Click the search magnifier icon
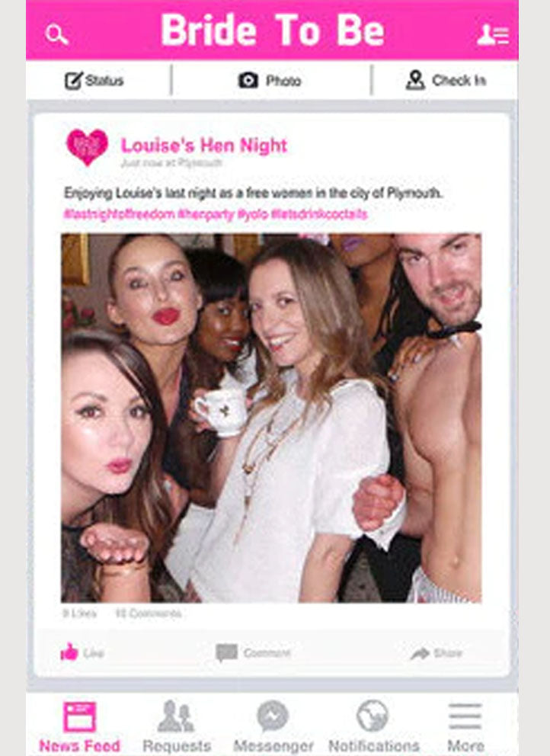Screen dimensions: 550x756 pyautogui.click(x=56, y=35)
